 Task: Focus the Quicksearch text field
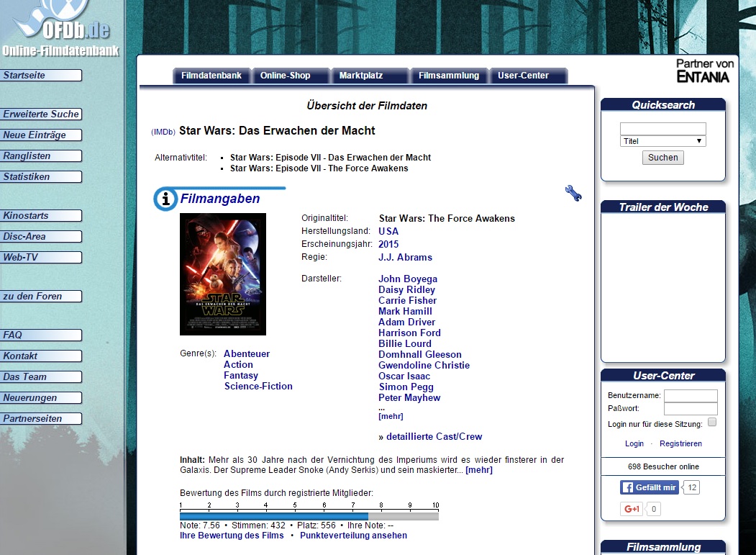click(663, 128)
